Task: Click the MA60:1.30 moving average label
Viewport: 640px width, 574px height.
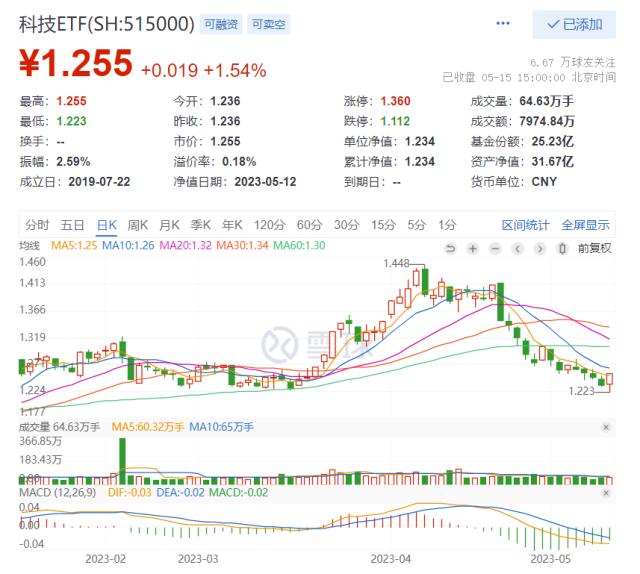Action: pos(299,245)
